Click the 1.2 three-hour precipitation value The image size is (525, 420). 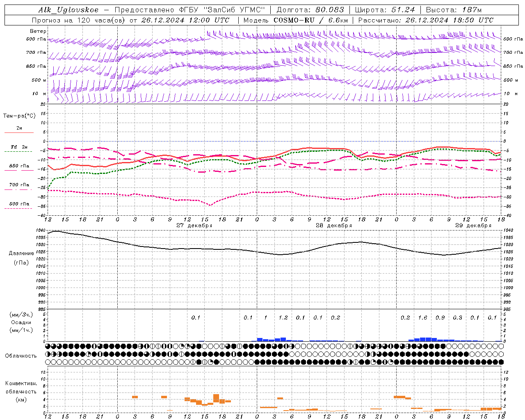click(x=283, y=317)
